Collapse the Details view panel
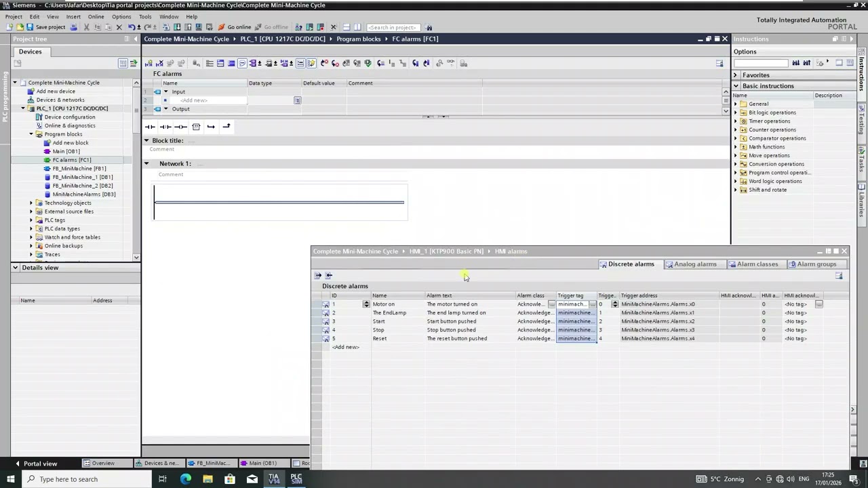The image size is (868, 488). click(x=15, y=268)
